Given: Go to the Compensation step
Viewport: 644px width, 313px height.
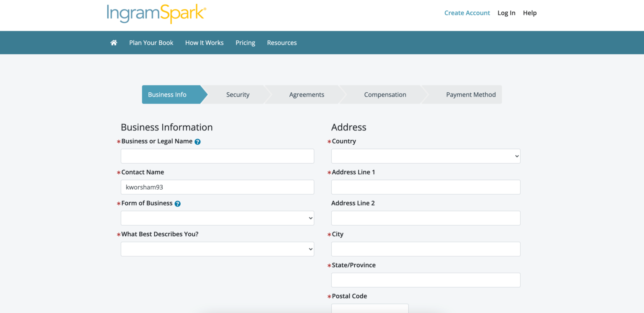Looking at the screenshot, I should [385, 94].
